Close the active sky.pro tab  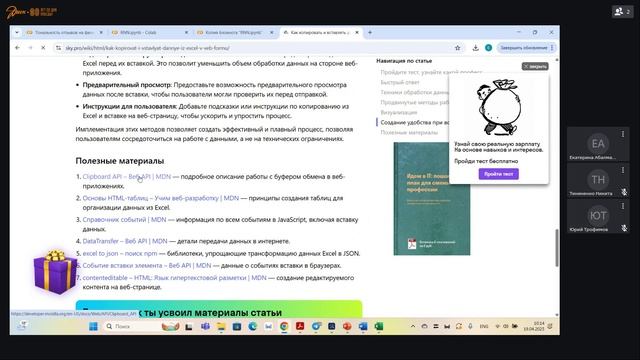357,32
